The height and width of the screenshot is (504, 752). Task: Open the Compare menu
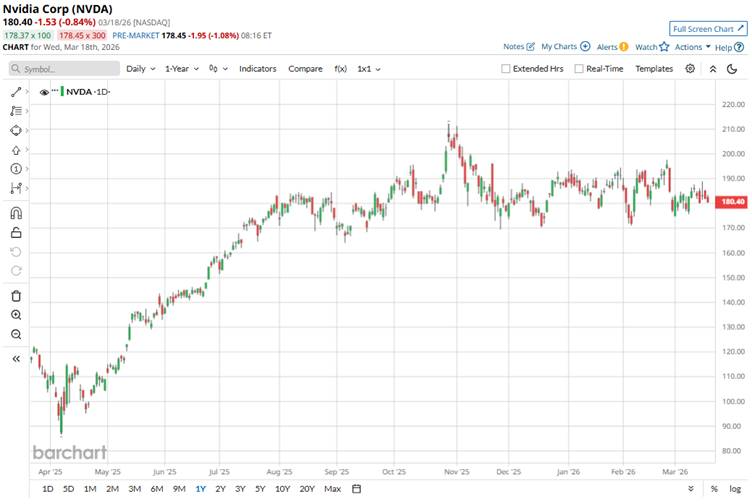(x=305, y=69)
